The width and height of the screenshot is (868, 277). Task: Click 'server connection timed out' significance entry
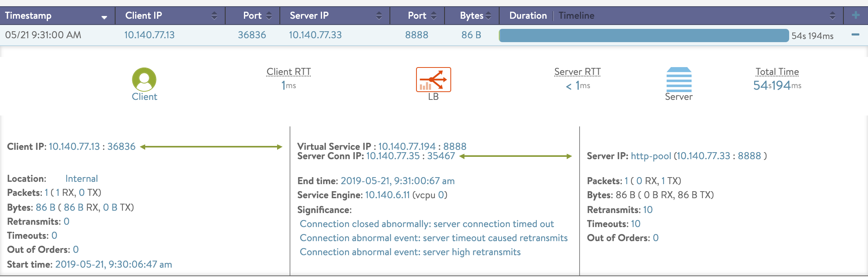(427, 224)
